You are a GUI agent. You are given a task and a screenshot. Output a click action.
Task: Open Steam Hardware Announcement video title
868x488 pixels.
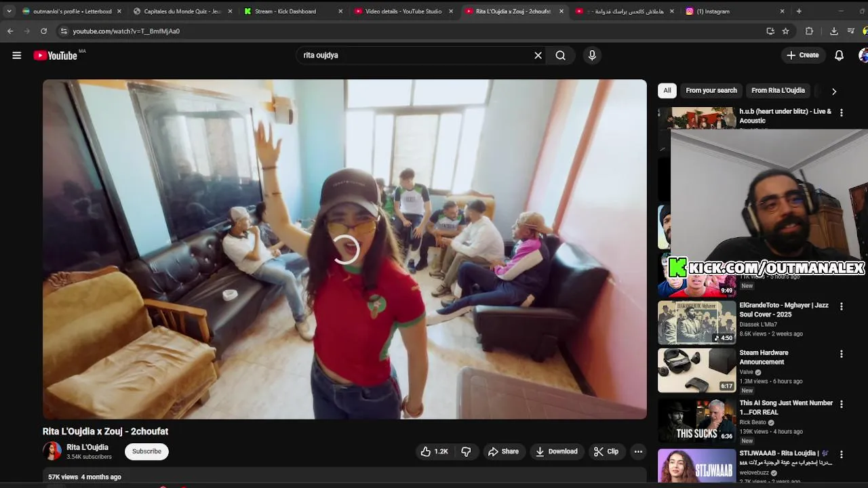764,357
